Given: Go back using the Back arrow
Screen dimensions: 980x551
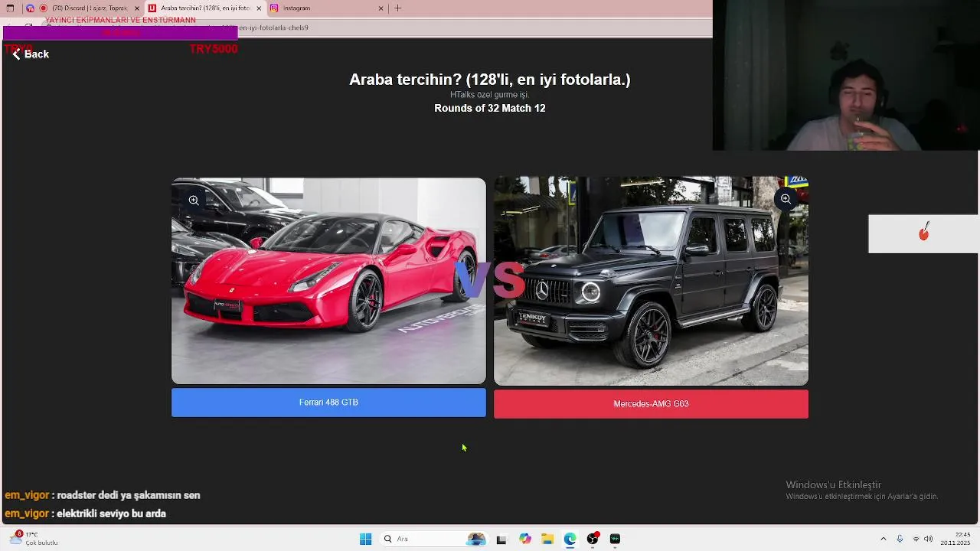Looking at the screenshot, I should [x=29, y=54].
